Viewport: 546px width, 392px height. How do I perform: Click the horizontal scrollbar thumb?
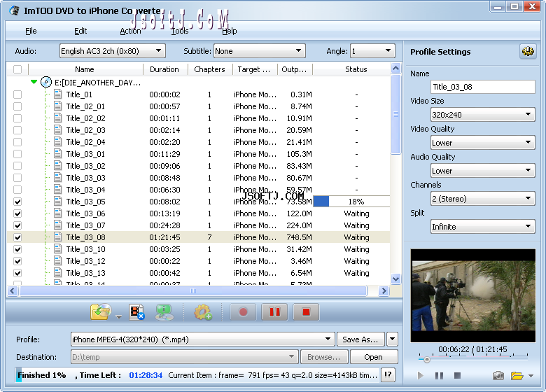193,290
